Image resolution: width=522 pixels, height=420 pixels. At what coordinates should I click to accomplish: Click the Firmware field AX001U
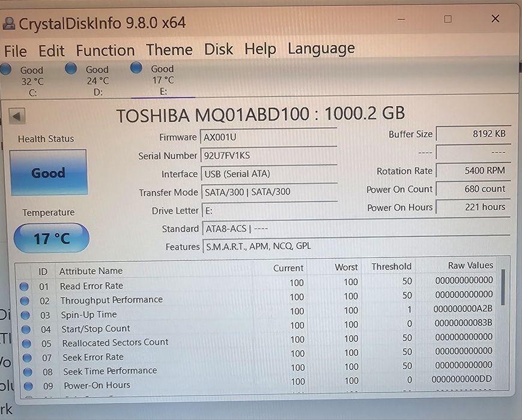269,137
